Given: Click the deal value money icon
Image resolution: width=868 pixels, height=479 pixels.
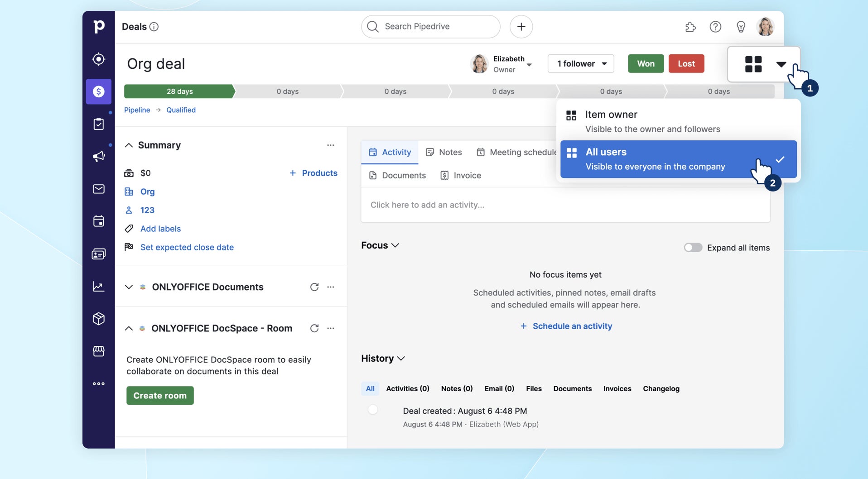Looking at the screenshot, I should [129, 173].
